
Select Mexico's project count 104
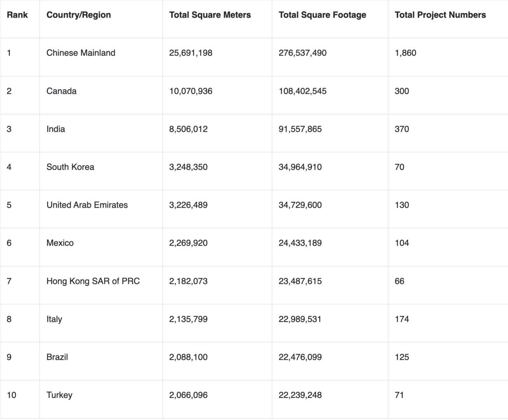(402, 243)
